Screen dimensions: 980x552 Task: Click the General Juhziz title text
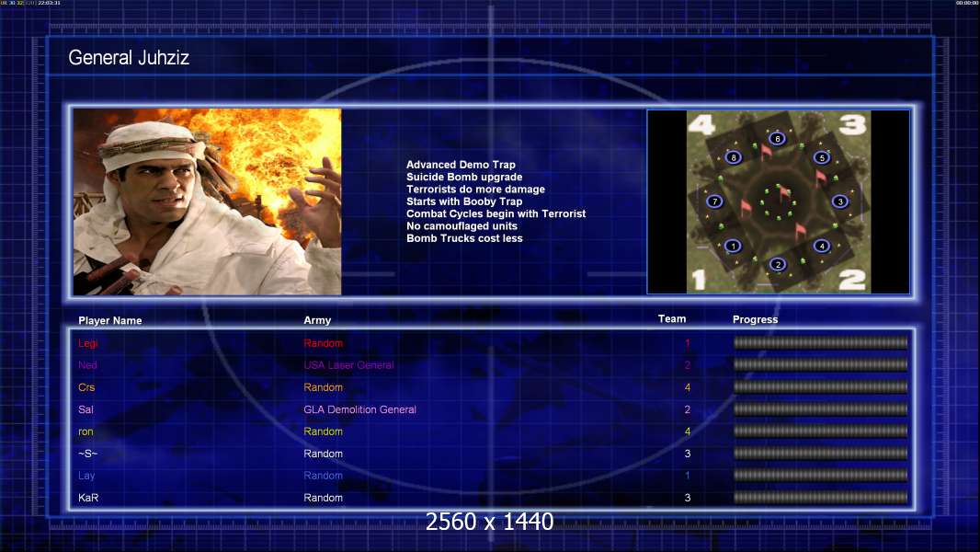pos(129,58)
